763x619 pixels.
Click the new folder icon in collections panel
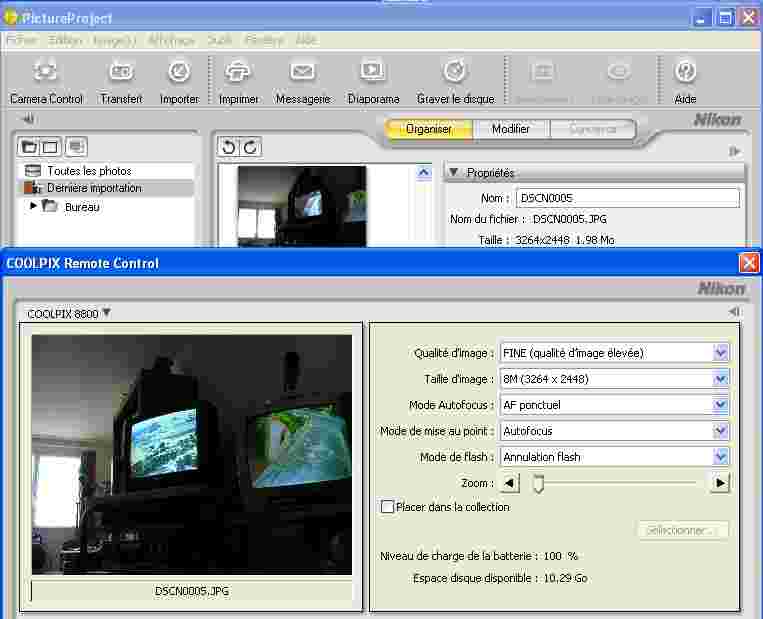29,146
